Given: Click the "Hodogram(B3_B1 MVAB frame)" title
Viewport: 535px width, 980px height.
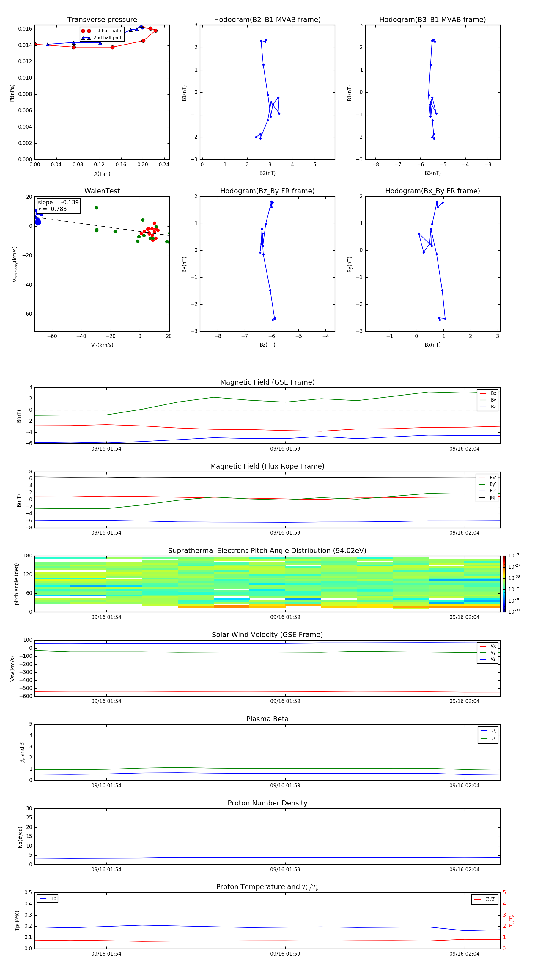Looking at the screenshot, I should coord(432,19).
